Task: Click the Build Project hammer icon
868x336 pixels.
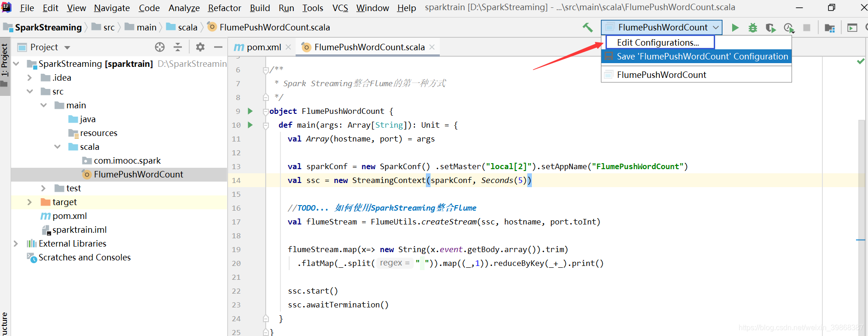Action: pyautogui.click(x=588, y=28)
